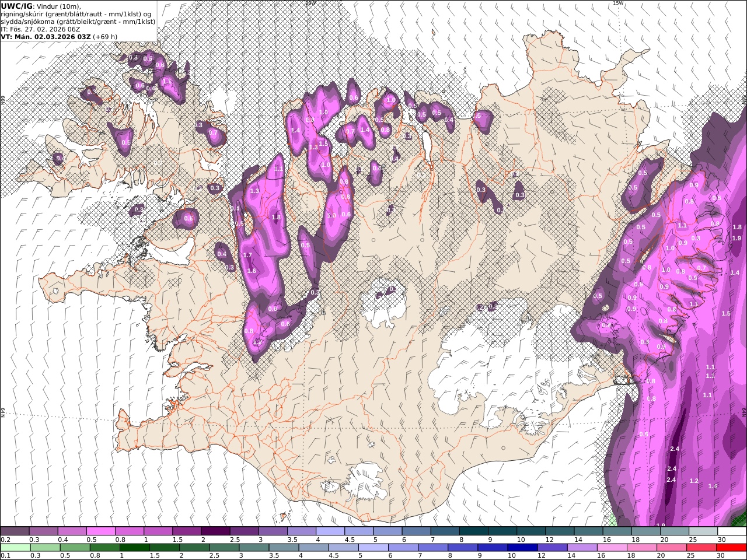747x560 pixels.
Task: Select the upper legend swatch starting at 10
Action: pyautogui.click(x=530, y=531)
